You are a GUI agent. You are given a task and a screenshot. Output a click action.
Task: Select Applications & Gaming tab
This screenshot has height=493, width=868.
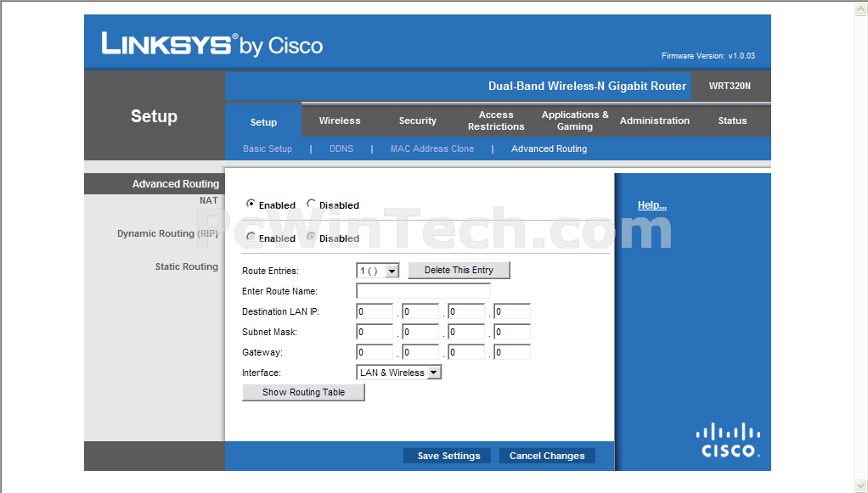(x=575, y=120)
